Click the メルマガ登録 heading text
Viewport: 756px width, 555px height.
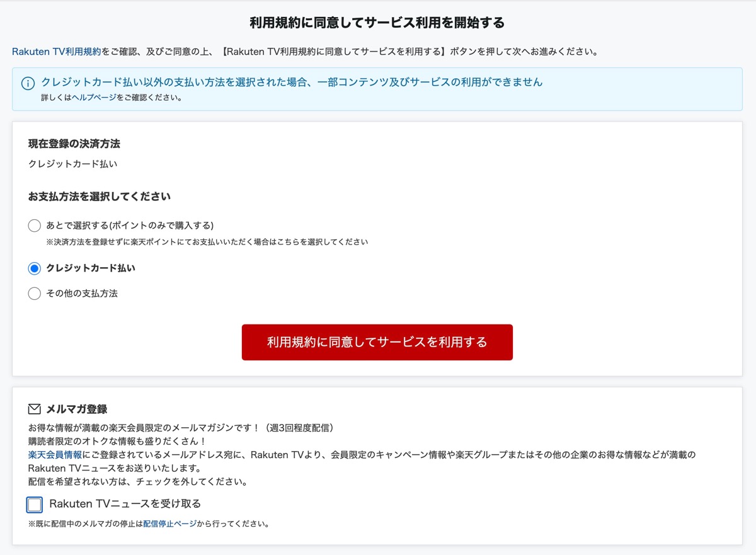76,409
